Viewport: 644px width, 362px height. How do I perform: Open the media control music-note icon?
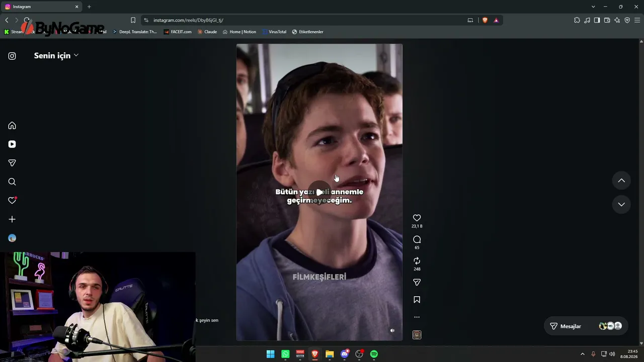point(587,20)
